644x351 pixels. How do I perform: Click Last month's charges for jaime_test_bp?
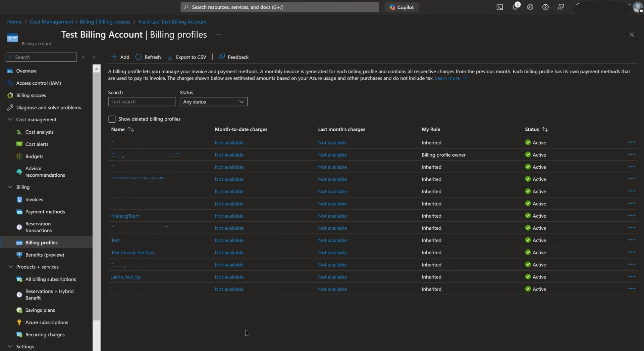332,277
